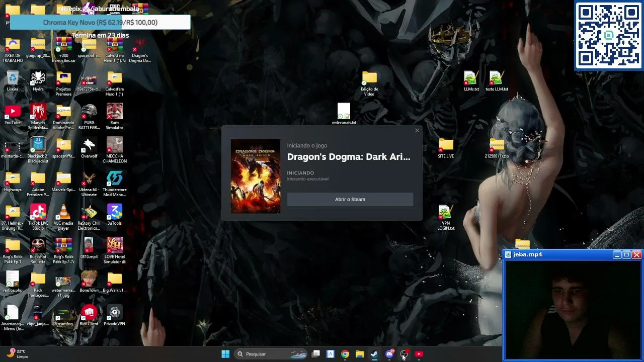Select the PrivadoVPN desktop shortcut
Viewport: 644px width, 362px height.
[x=115, y=316]
